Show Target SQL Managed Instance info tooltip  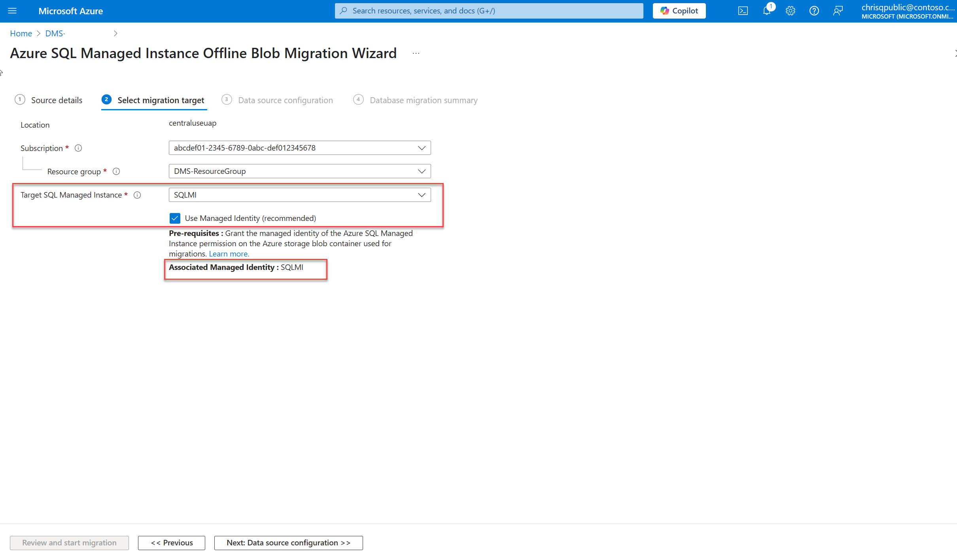137,195
